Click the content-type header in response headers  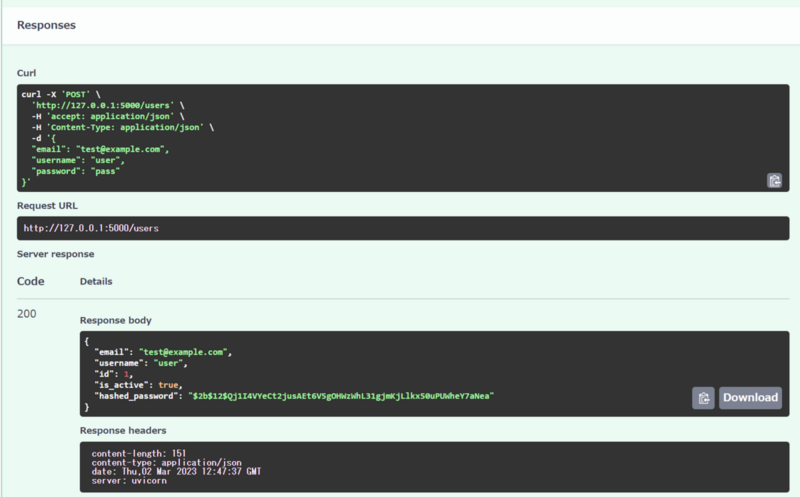(166, 462)
